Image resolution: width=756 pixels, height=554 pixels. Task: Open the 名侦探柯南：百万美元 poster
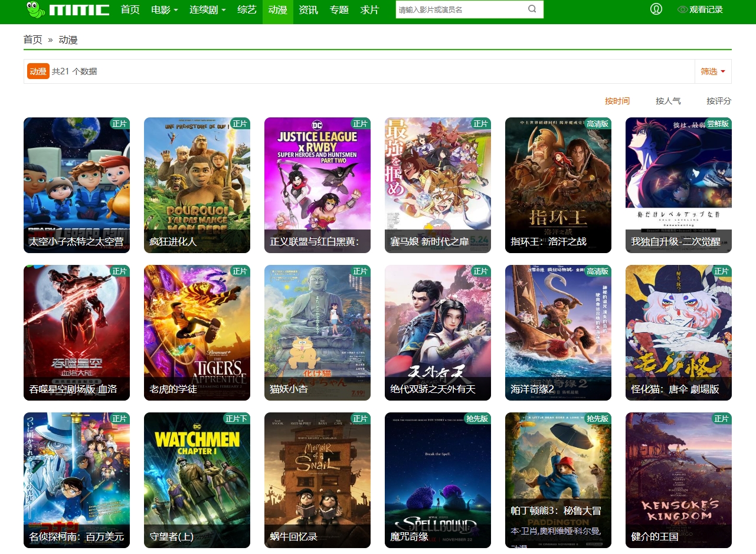pyautogui.click(x=77, y=480)
